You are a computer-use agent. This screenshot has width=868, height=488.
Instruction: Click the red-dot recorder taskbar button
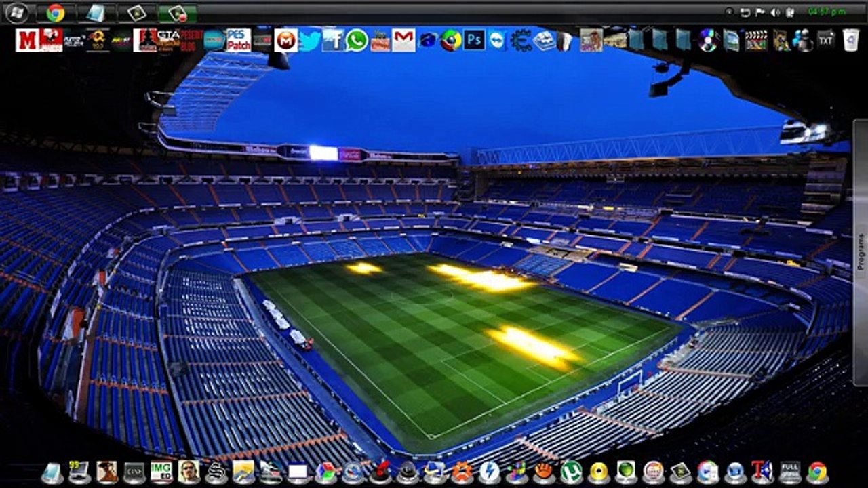click(178, 13)
